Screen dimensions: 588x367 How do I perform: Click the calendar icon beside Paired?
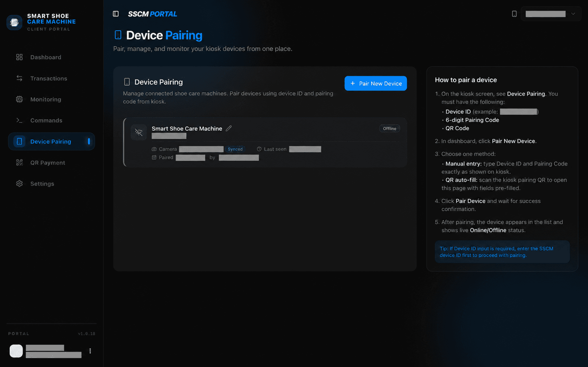(x=154, y=157)
